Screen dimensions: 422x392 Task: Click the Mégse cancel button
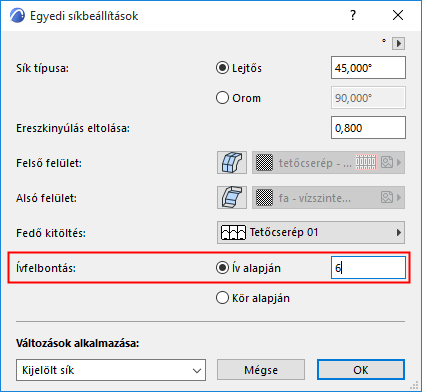pyautogui.click(x=261, y=370)
